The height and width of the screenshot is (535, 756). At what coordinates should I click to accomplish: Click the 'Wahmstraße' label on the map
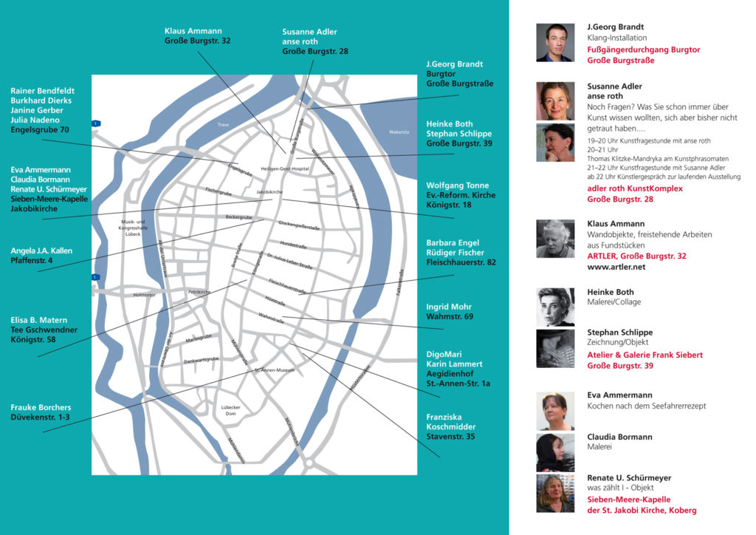pyautogui.click(x=271, y=318)
